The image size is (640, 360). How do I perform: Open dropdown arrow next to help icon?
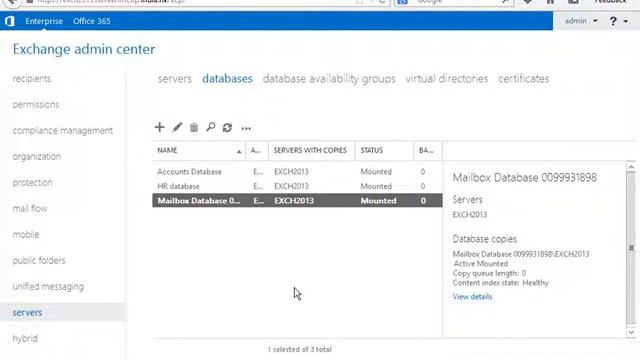626,21
